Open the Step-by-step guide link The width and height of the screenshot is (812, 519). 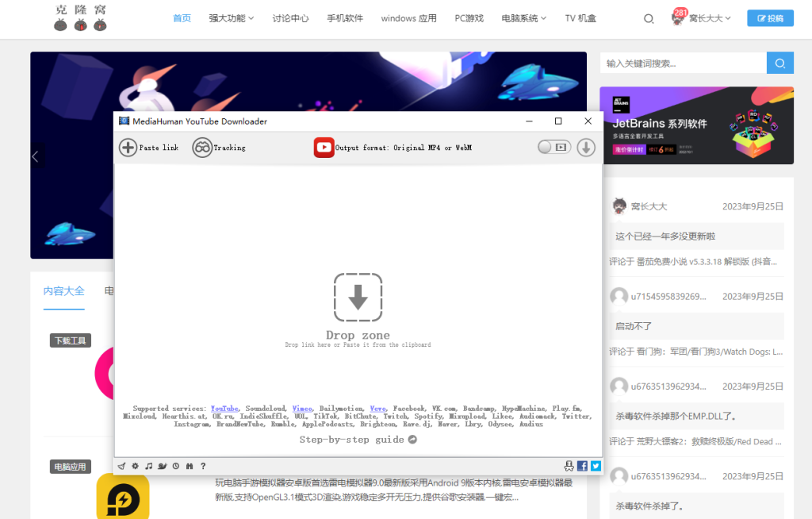[x=358, y=440]
